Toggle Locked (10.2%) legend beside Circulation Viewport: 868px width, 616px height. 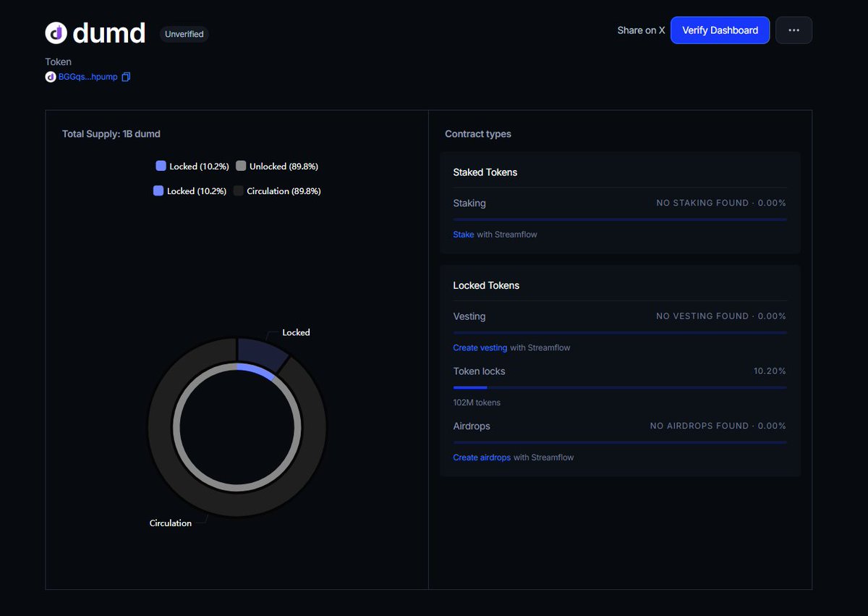(x=190, y=191)
